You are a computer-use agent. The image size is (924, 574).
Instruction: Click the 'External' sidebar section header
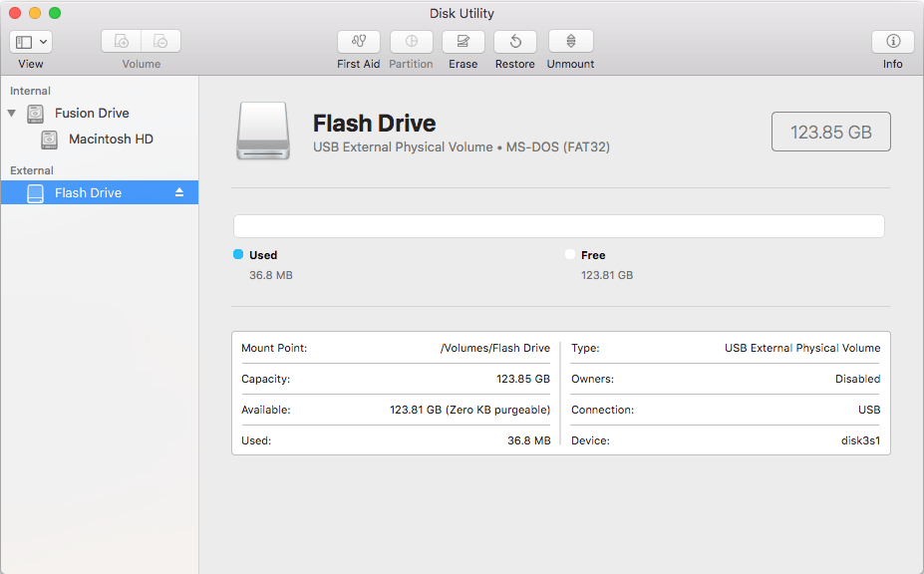[32, 170]
